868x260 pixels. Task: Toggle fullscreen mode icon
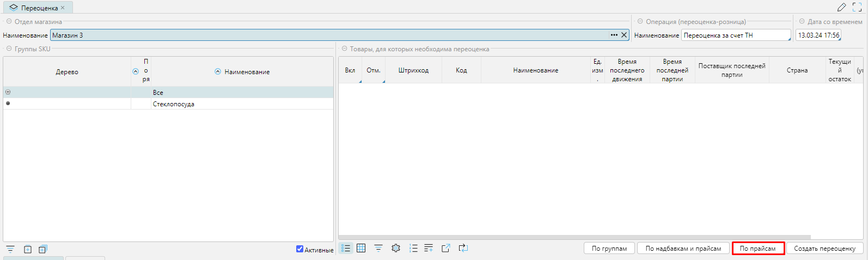[857, 7]
